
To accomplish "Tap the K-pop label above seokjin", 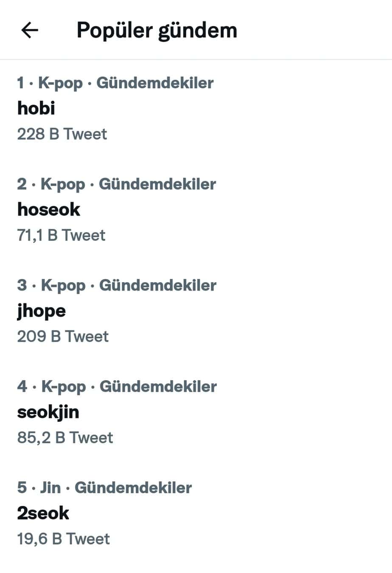I will tap(64, 386).
